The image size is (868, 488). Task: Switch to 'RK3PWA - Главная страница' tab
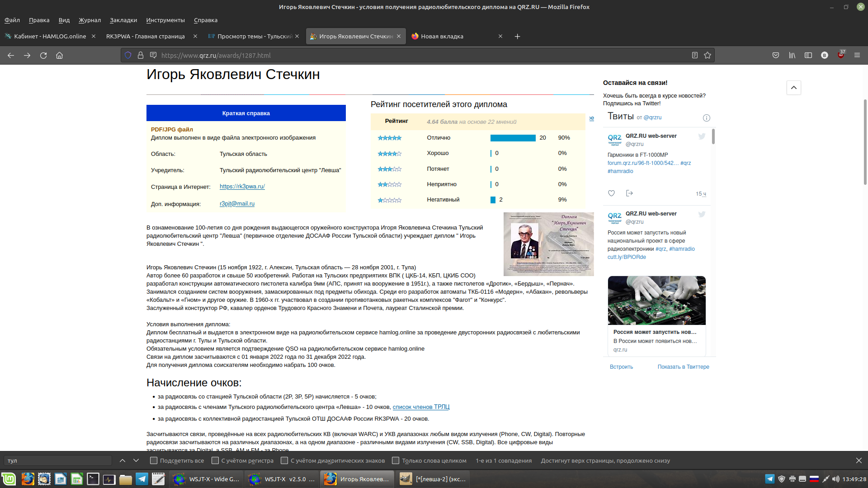(x=145, y=36)
